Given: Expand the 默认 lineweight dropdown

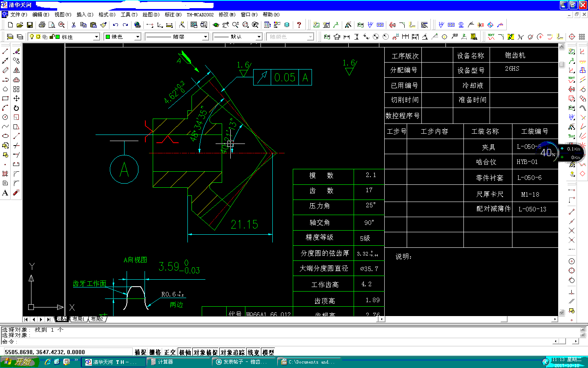Looking at the screenshot, I should (x=259, y=37).
